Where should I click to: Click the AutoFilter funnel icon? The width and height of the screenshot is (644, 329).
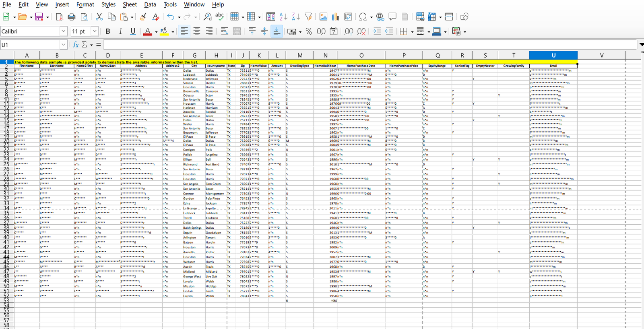tap(308, 17)
